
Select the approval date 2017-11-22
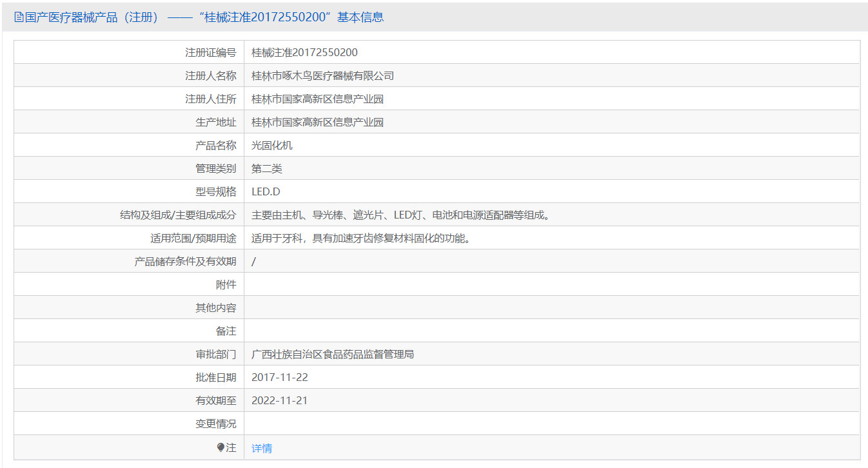coord(280,377)
